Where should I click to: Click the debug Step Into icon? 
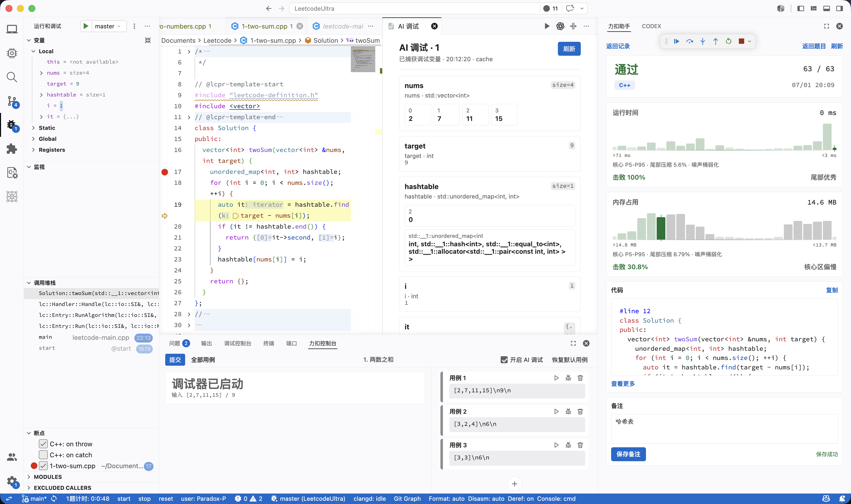click(x=702, y=42)
